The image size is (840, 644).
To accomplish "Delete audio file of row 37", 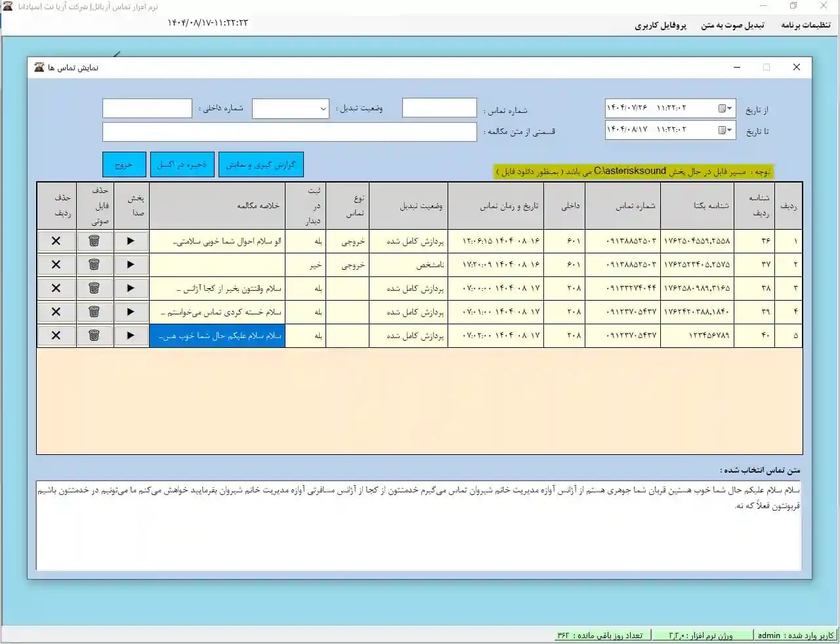I will coord(94,265).
